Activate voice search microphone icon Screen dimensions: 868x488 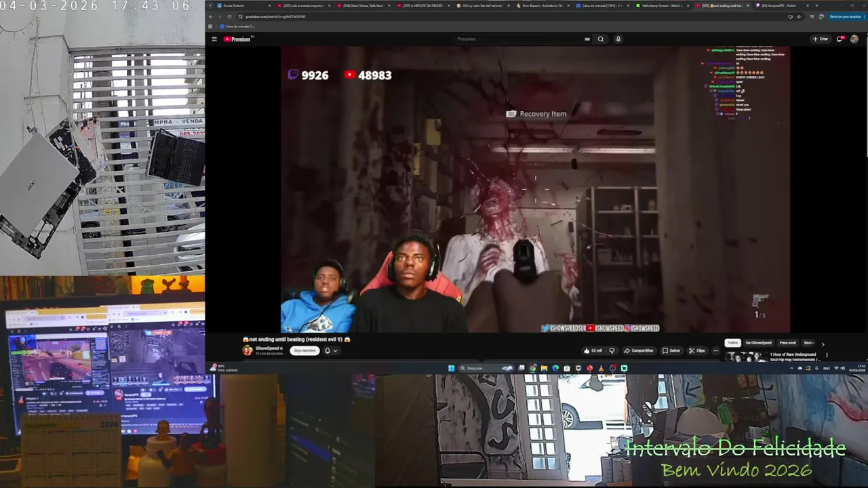[618, 39]
